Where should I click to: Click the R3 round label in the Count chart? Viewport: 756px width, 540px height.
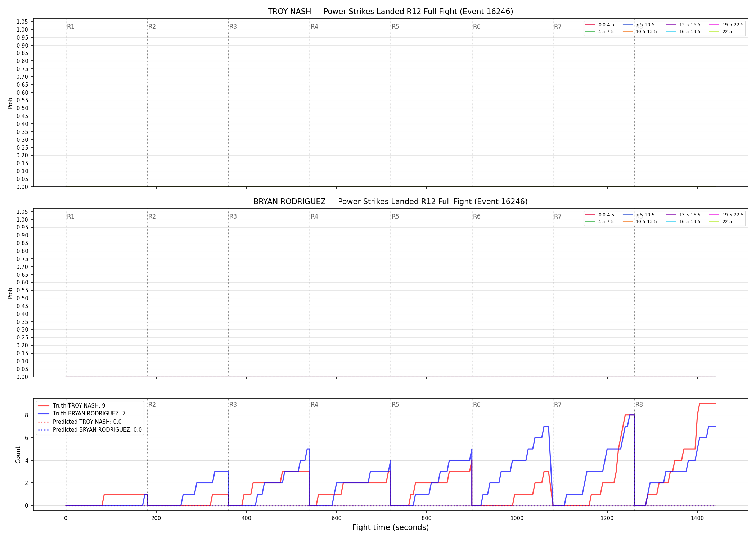tap(233, 405)
